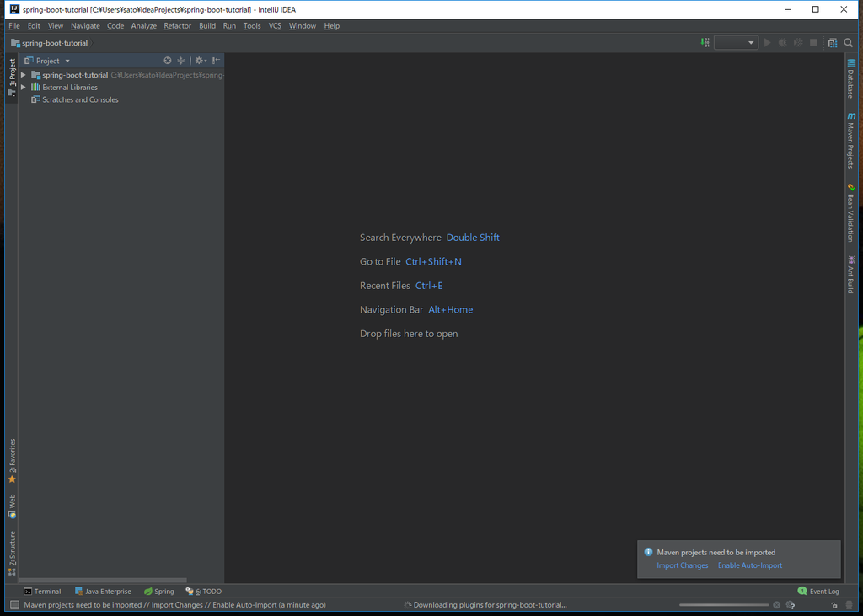Click the Stop square icon
Screen dimensions: 863x616
click(813, 42)
